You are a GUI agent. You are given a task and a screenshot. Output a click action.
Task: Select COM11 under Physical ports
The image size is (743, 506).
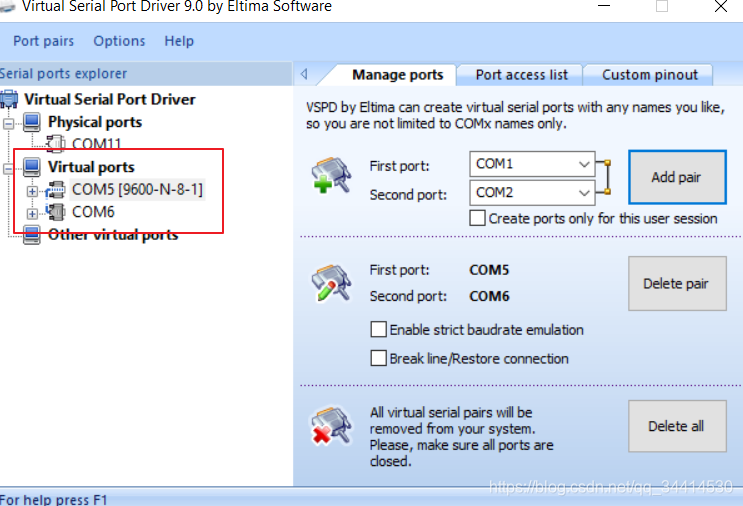click(97, 144)
